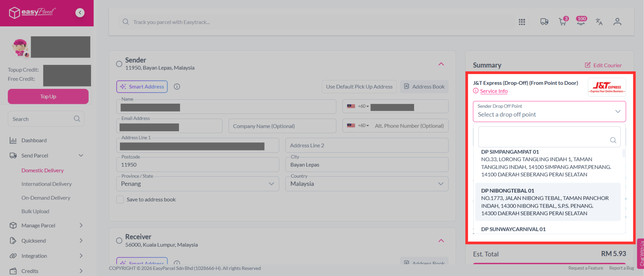Open the delivery truck icon in header
Screen dimensions: 644x276
(x=544, y=22)
